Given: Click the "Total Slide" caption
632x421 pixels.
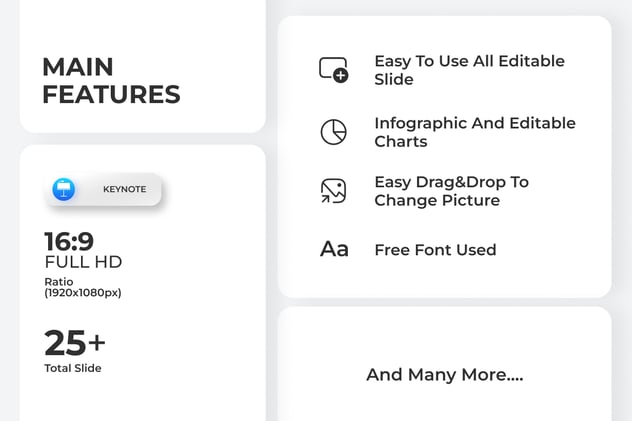Looking at the screenshot, I should click(73, 368).
